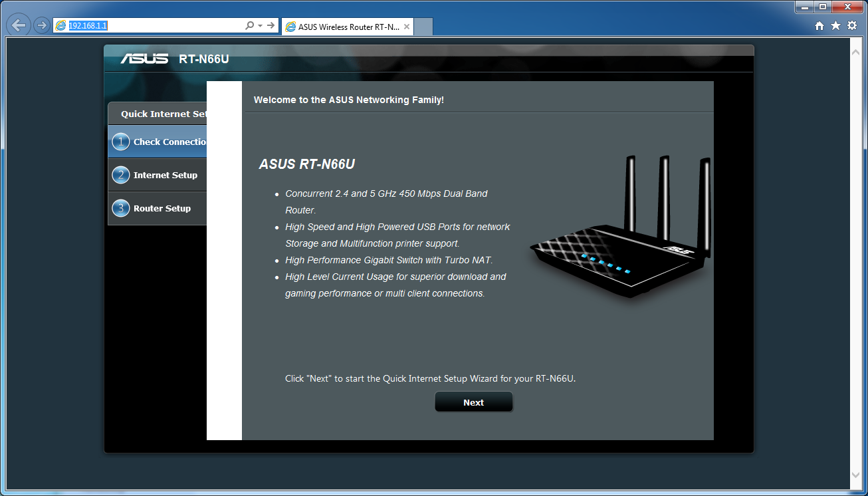Select the Quick Internet Setup header
Viewport: 868px width, 496px height.
[x=158, y=114]
